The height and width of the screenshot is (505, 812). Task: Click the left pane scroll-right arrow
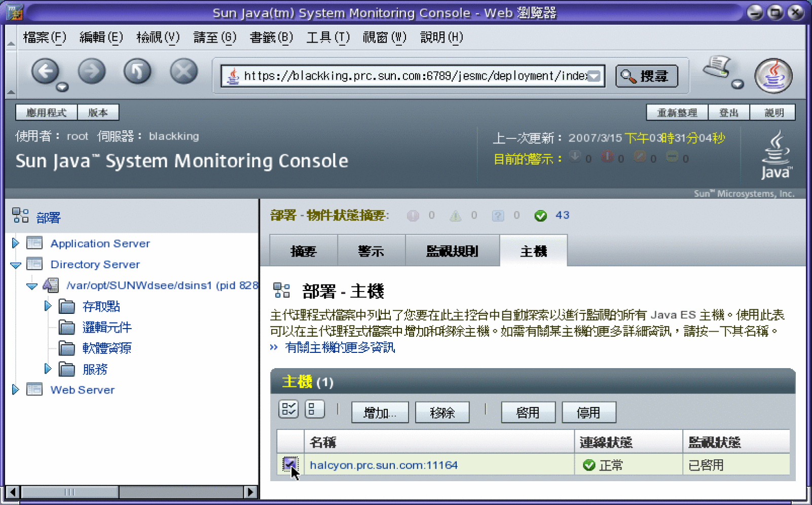click(250, 492)
